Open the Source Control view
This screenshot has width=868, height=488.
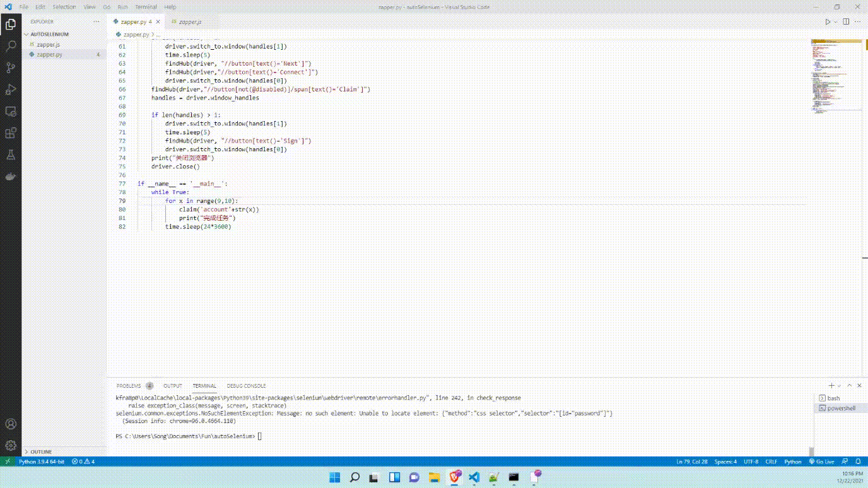point(11,68)
